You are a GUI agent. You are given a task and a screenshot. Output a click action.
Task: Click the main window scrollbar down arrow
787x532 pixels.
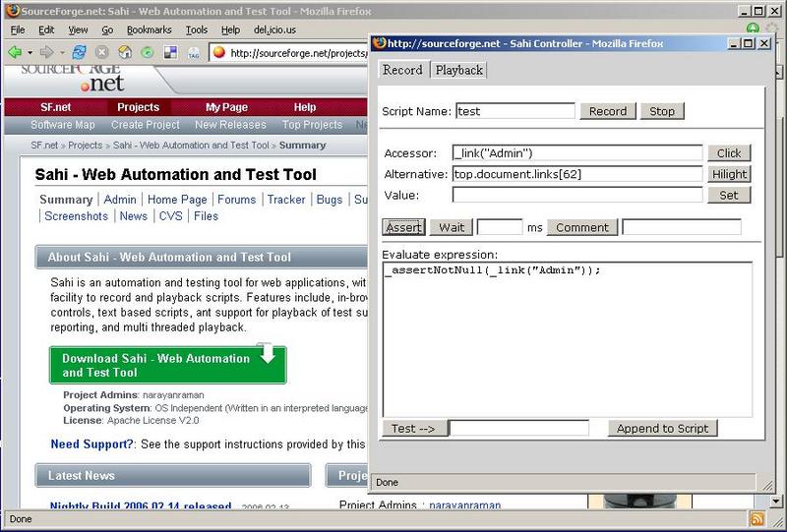click(x=776, y=501)
